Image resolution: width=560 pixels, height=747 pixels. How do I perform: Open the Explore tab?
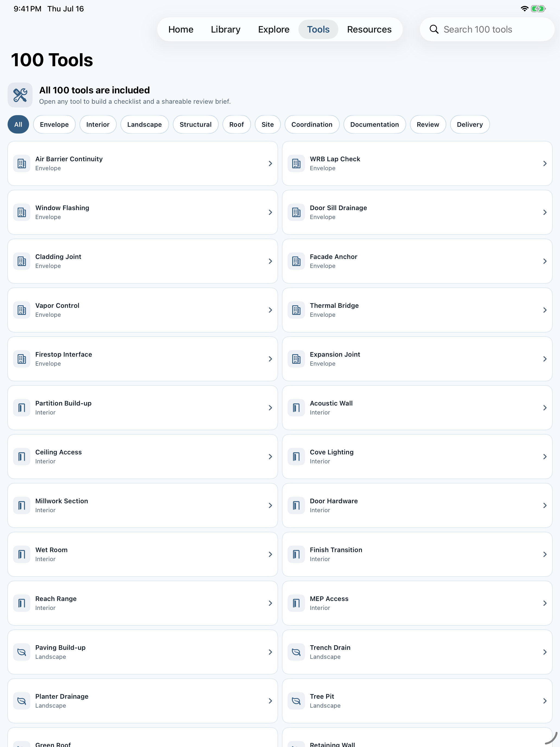(274, 29)
